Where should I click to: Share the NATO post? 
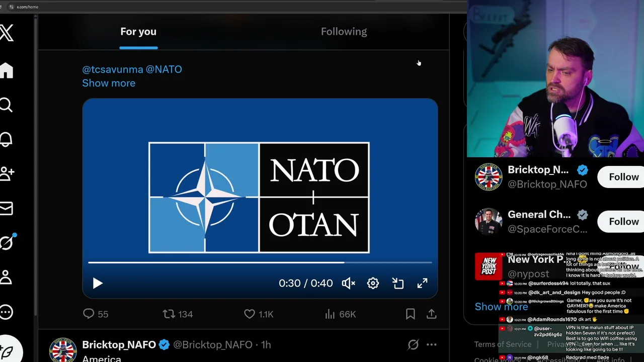tap(432, 314)
